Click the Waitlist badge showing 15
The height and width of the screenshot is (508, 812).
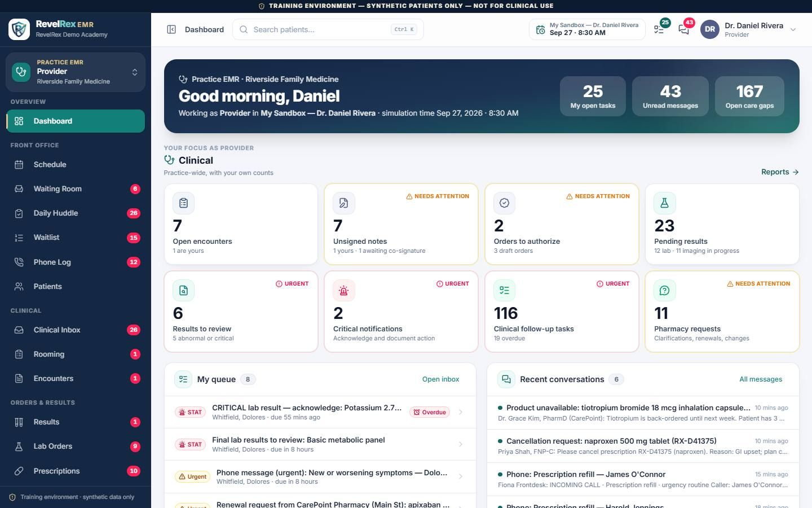coord(134,238)
